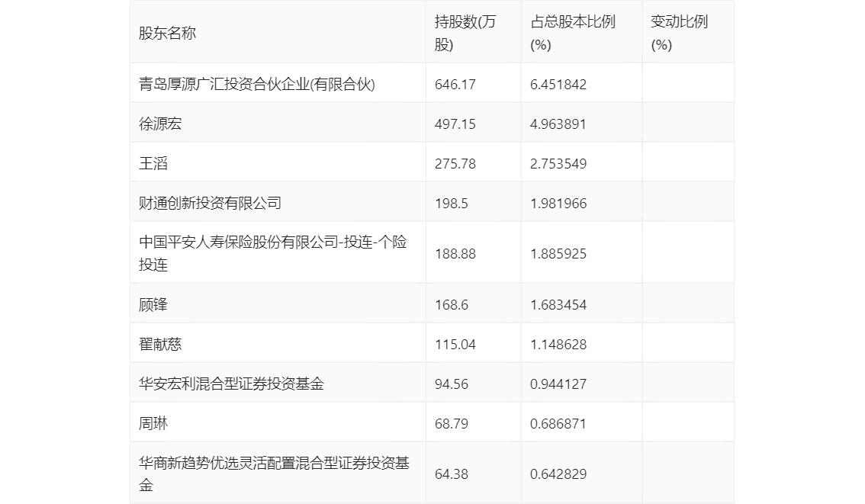Click shareholding value 188.88
Viewport: 865px width, 504px height.
pyautogui.click(x=455, y=254)
